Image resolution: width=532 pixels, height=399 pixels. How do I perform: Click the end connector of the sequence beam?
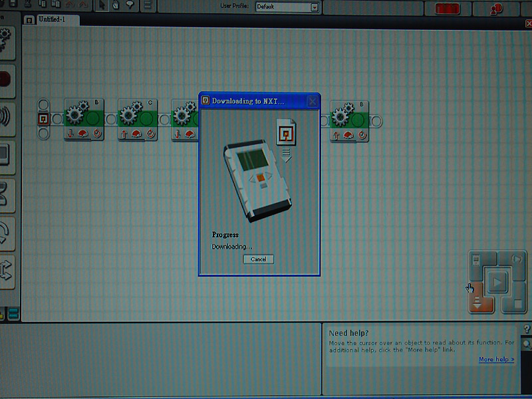pyautogui.click(x=376, y=121)
